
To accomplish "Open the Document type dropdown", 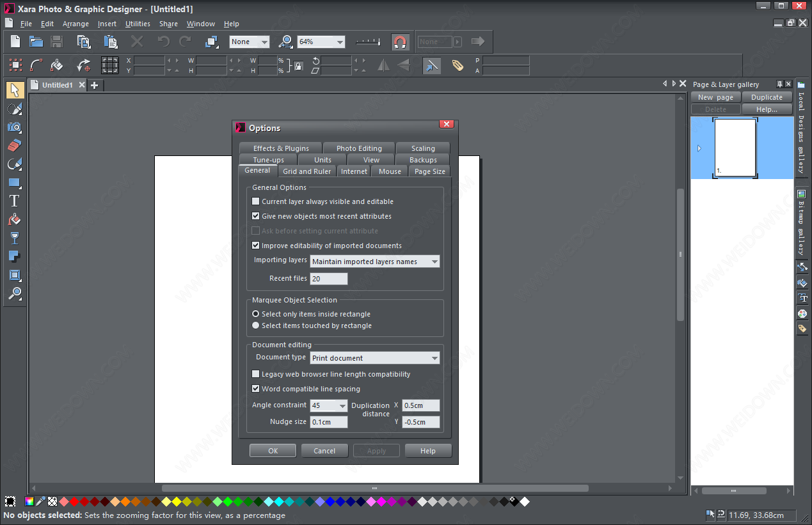I will coord(375,358).
